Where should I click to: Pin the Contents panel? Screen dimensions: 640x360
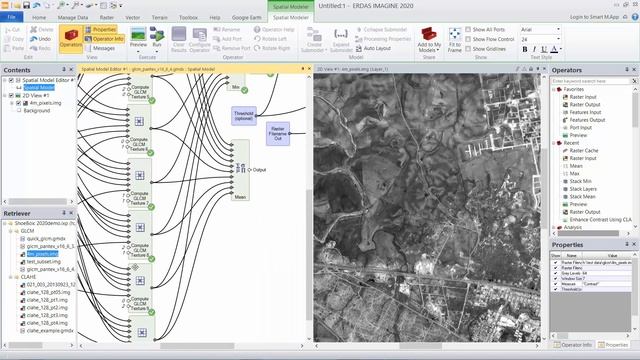[x=64, y=69]
